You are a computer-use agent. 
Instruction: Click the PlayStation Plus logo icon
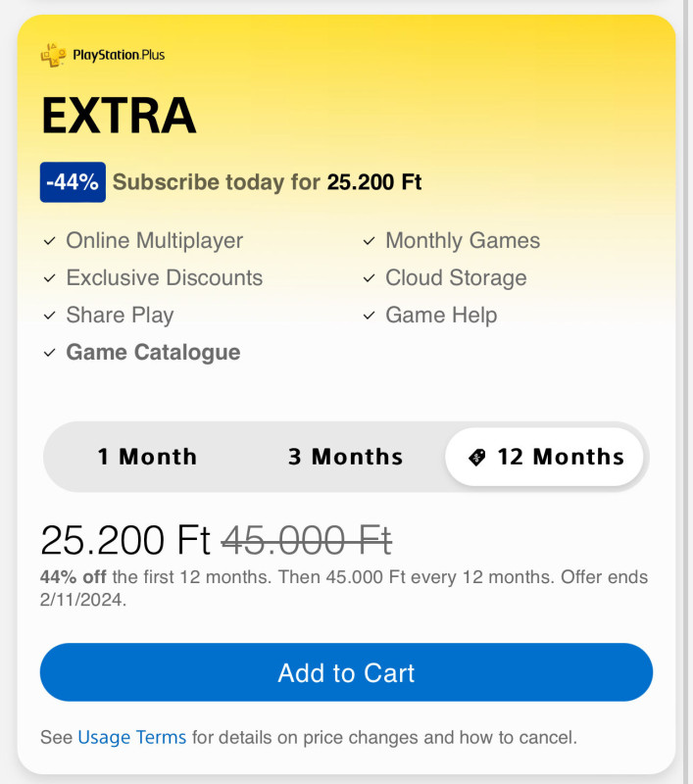[53, 55]
